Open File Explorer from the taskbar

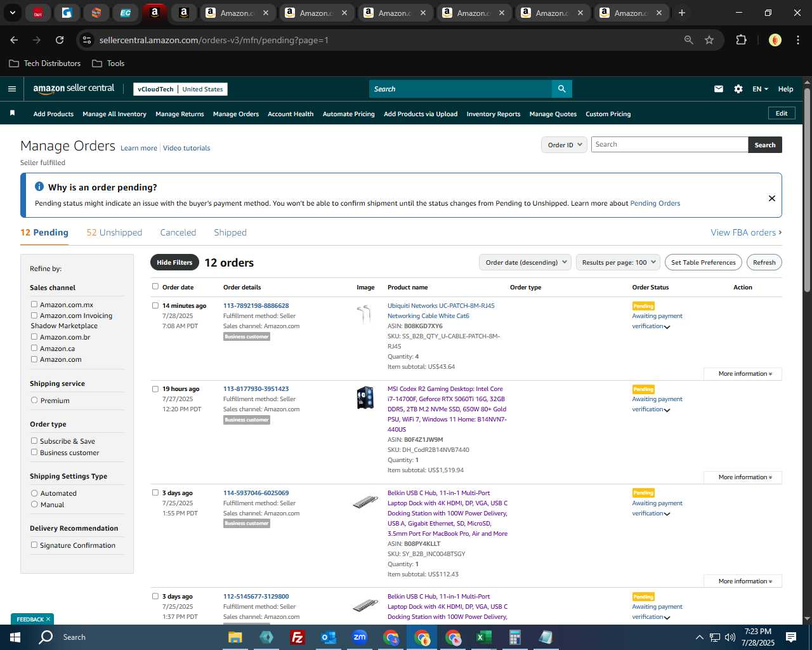pos(235,637)
